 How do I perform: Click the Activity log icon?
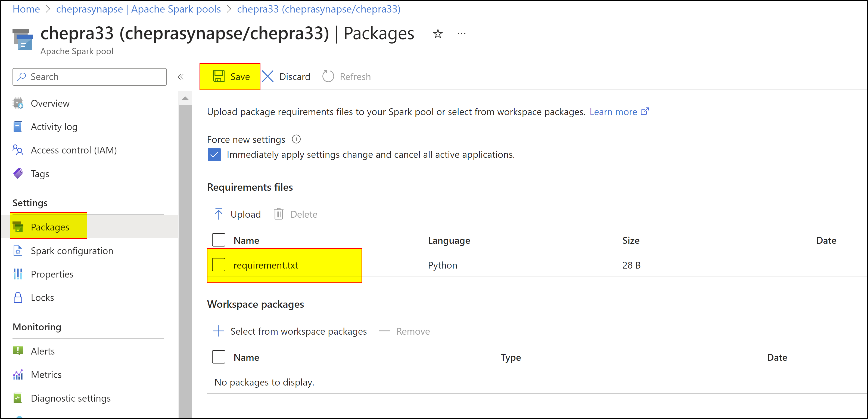[18, 127]
